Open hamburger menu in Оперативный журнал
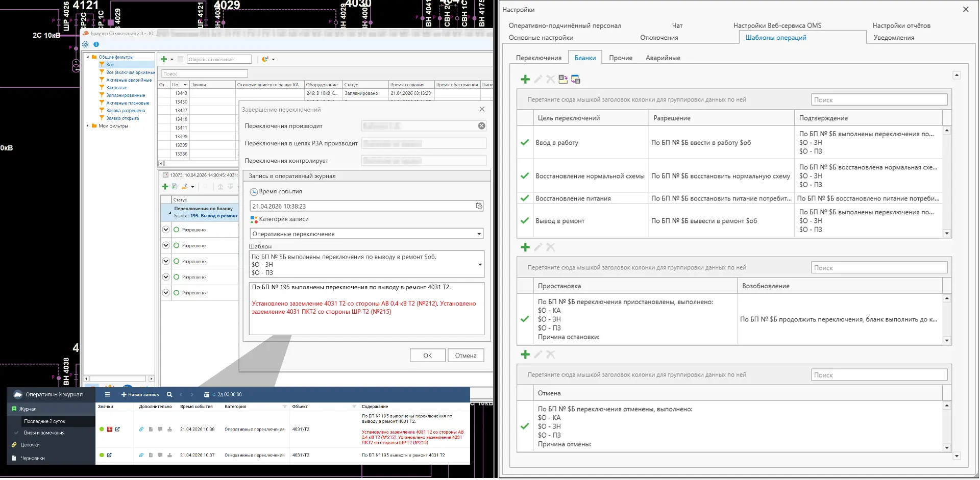This screenshot has width=980, height=480. tap(107, 394)
